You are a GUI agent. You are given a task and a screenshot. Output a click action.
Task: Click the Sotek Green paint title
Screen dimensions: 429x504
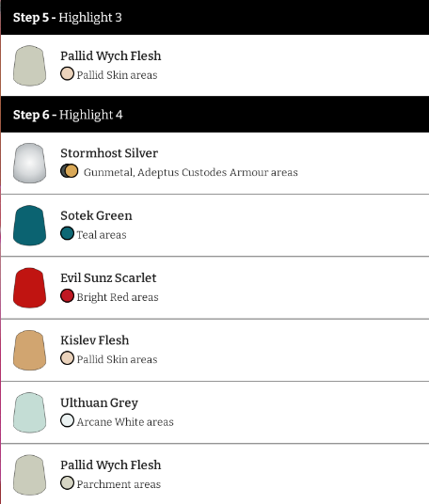click(x=96, y=215)
